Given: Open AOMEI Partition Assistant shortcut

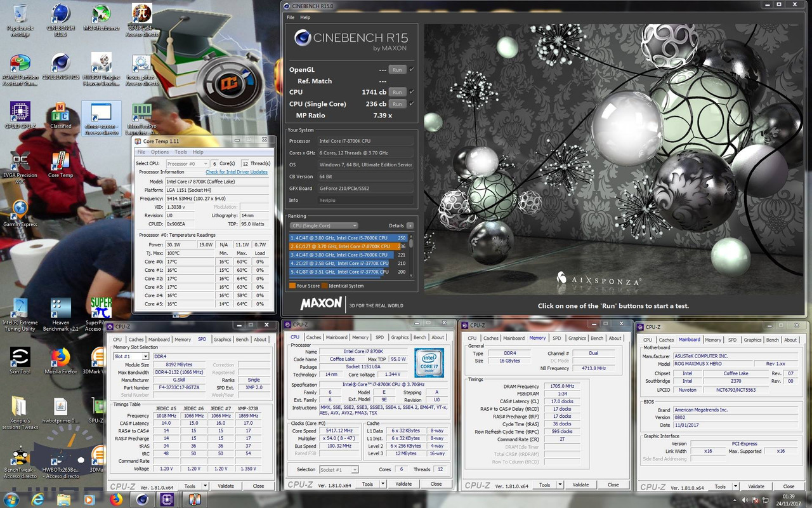Looking at the screenshot, I should tap(20, 70).
